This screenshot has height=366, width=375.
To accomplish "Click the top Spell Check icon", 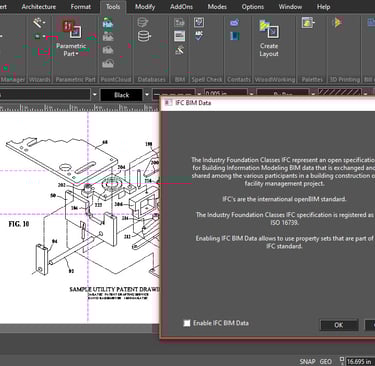I will (x=199, y=22).
